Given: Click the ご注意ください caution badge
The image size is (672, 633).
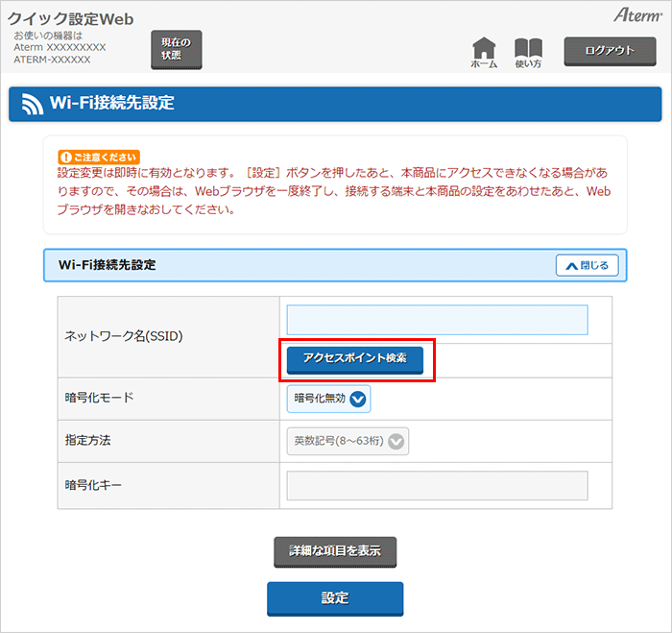Looking at the screenshot, I should pos(99,157).
